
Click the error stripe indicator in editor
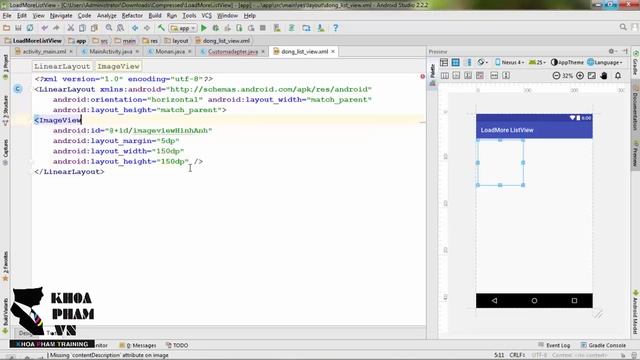(x=422, y=76)
